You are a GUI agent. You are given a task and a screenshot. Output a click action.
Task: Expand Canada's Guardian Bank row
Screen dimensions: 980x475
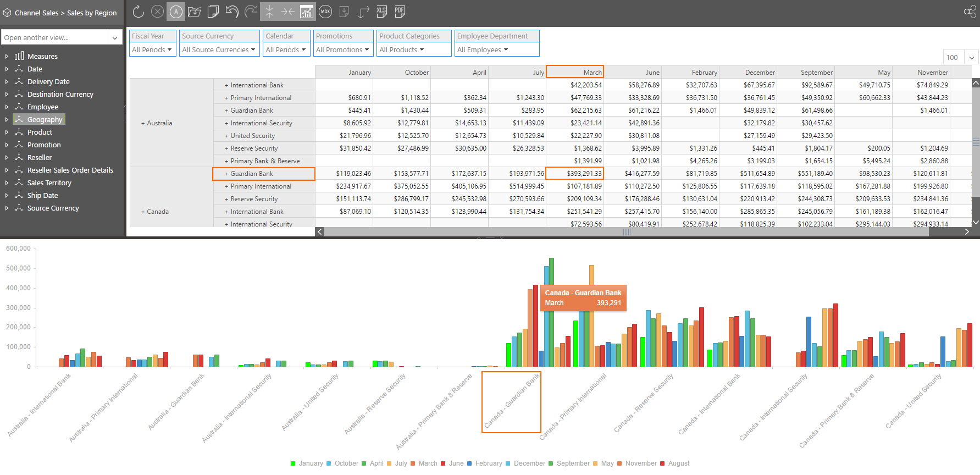point(226,174)
